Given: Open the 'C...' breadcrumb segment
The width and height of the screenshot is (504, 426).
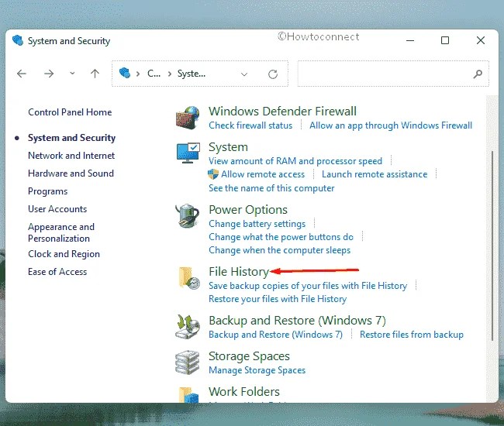Looking at the screenshot, I should tap(154, 74).
